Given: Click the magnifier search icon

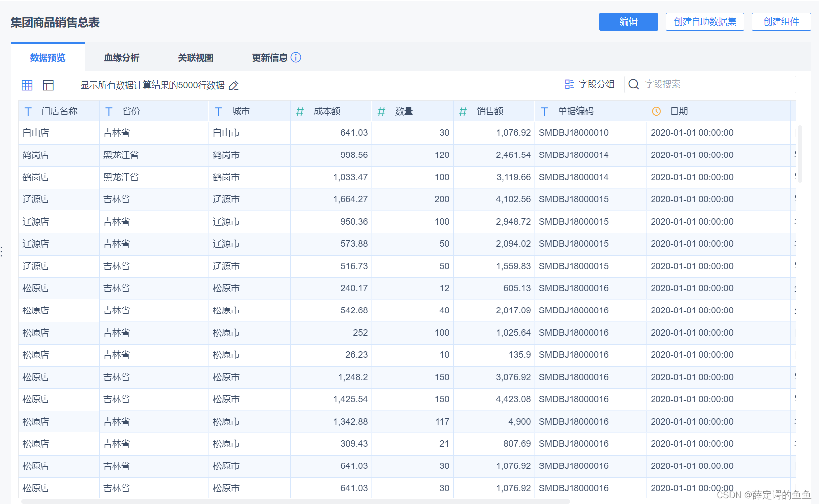Looking at the screenshot, I should (634, 84).
